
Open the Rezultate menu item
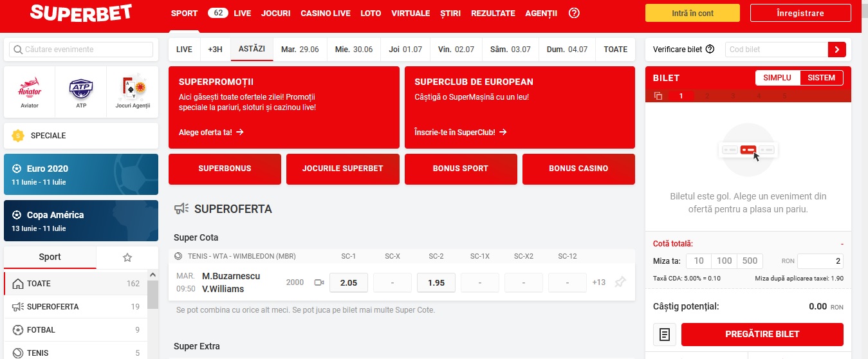coord(493,13)
